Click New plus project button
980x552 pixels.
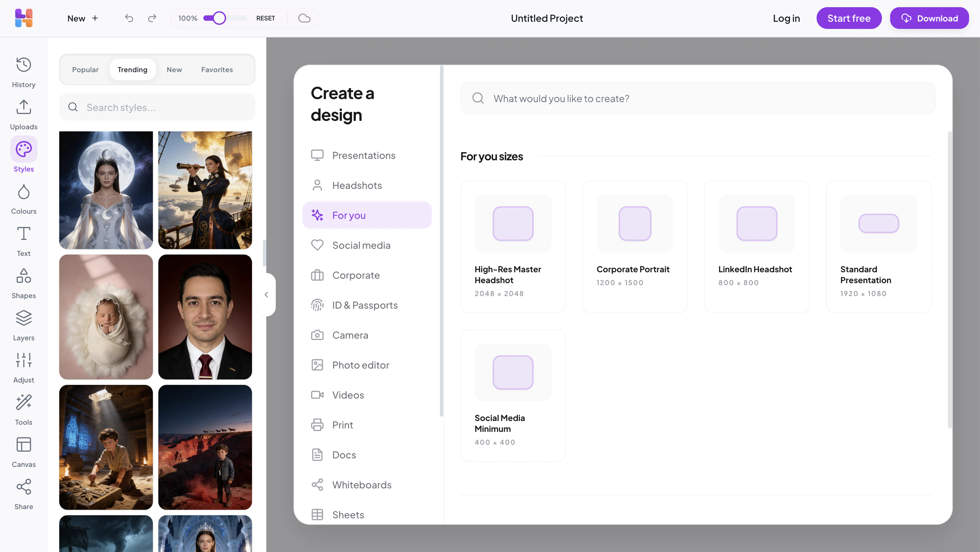pyautogui.click(x=83, y=18)
